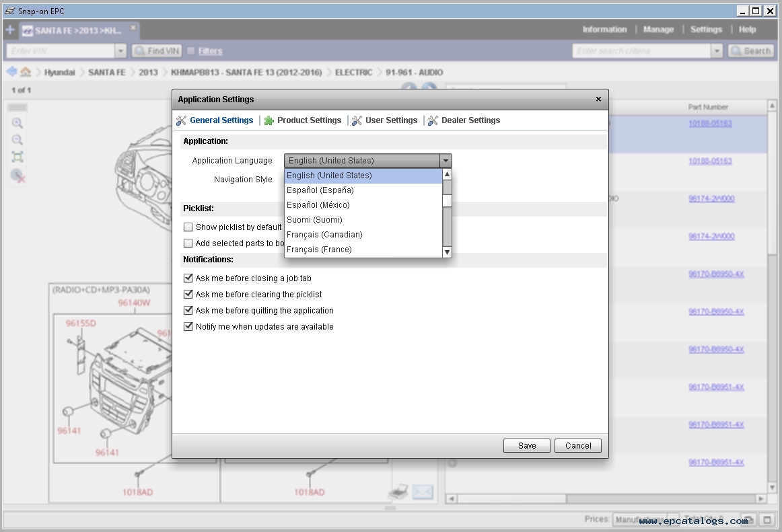Toggle the Filters checkbox in the toolbar
782x532 pixels.
click(190, 51)
